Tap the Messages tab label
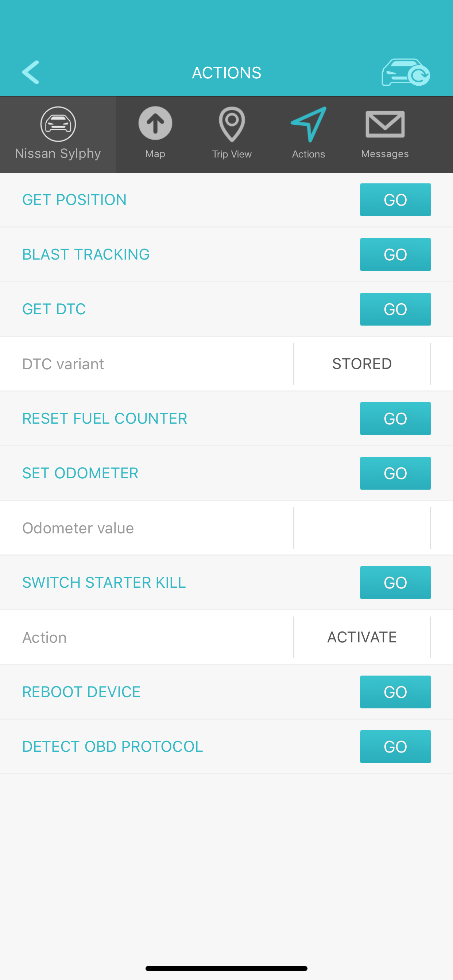This screenshot has width=453, height=980. (x=385, y=154)
